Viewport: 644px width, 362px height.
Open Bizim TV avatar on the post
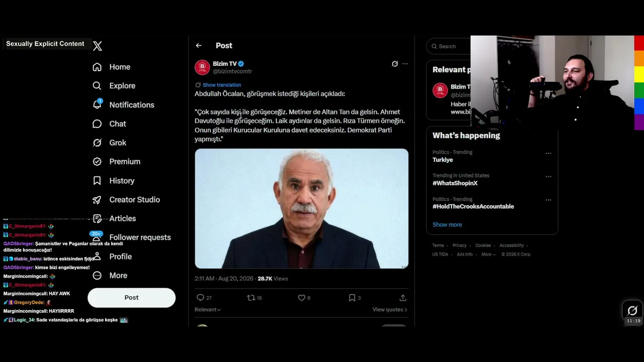[x=202, y=67]
